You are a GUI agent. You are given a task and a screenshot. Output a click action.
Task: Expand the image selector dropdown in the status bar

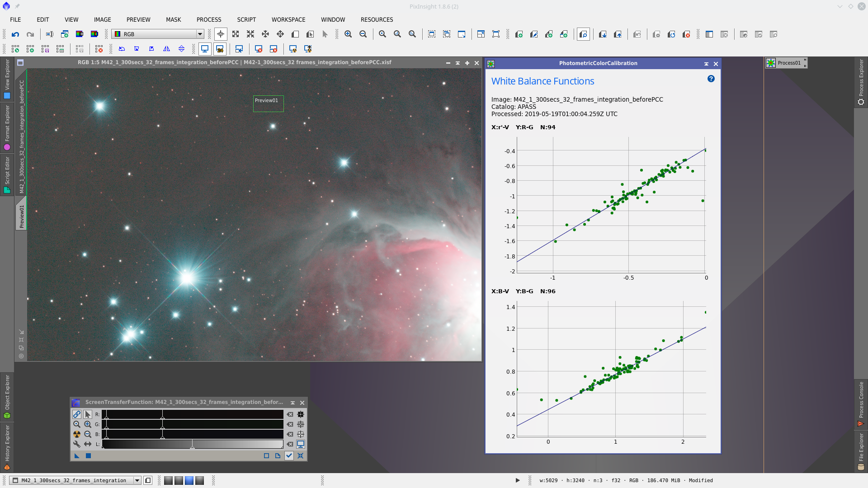pyautogui.click(x=137, y=480)
